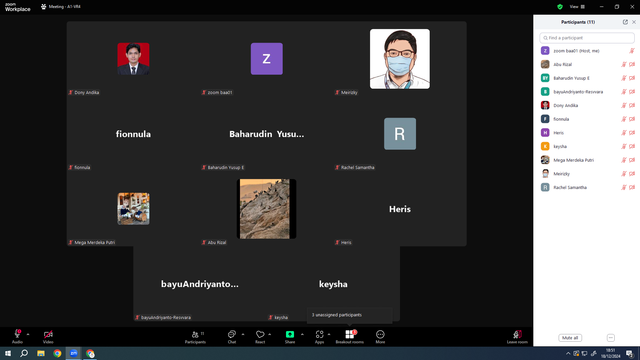This screenshot has height=360, width=640.
Task: Select Mega Merdeka Putri in participants list
Action: pos(587,160)
